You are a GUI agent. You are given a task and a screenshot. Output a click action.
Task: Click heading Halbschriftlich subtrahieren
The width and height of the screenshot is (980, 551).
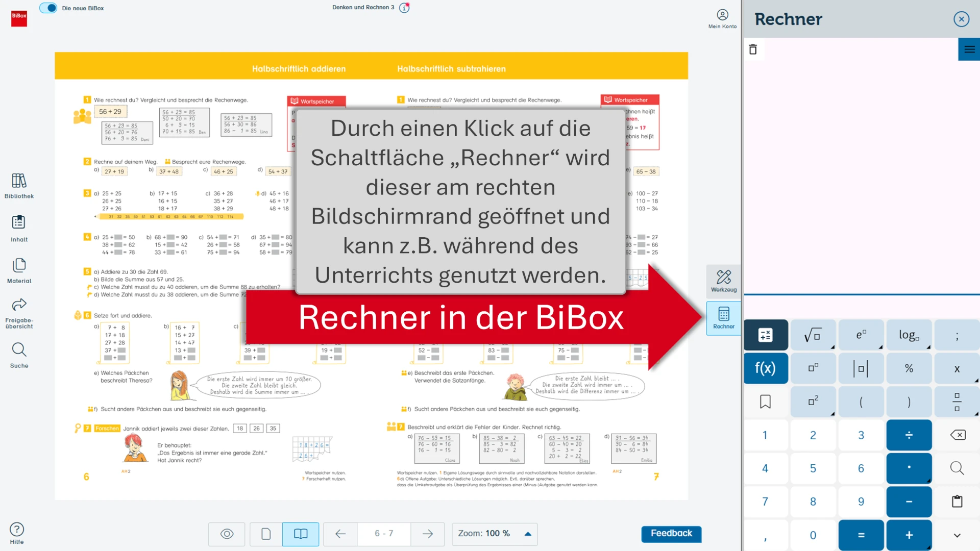click(x=451, y=69)
